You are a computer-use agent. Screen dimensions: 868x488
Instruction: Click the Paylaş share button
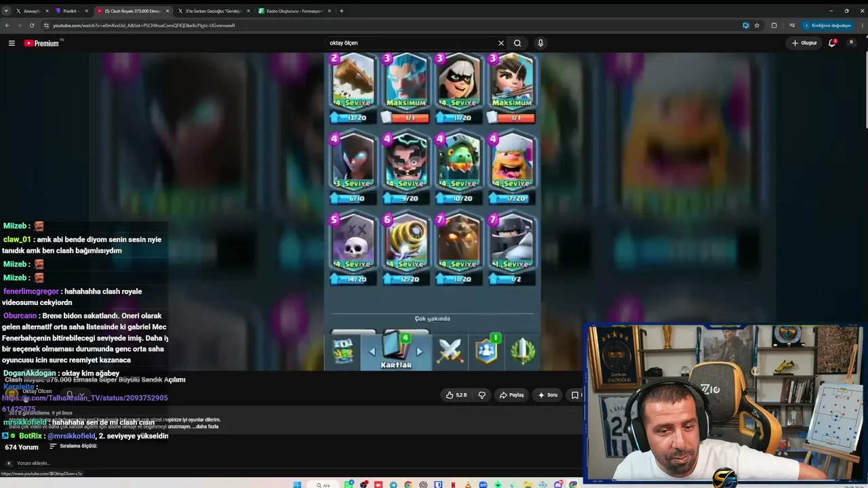pos(512,395)
